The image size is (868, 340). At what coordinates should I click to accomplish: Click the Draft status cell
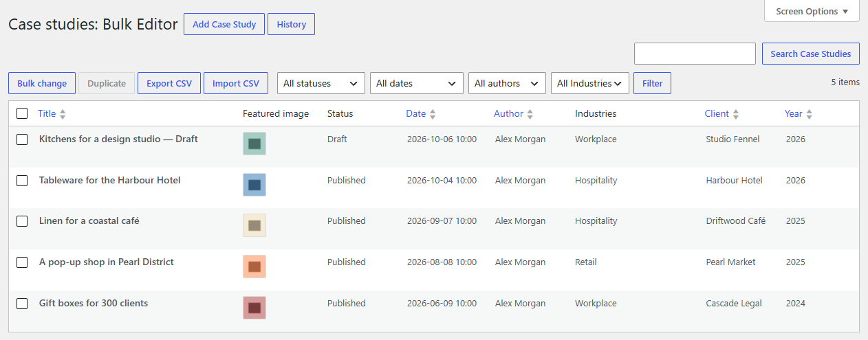337,139
